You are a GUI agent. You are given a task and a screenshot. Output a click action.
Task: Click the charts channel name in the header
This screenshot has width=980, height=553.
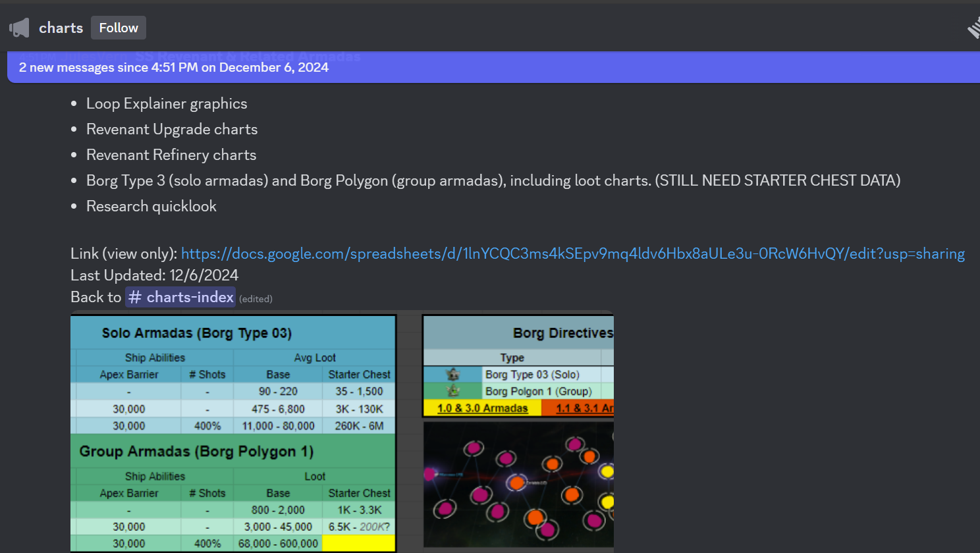(x=61, y=28)
